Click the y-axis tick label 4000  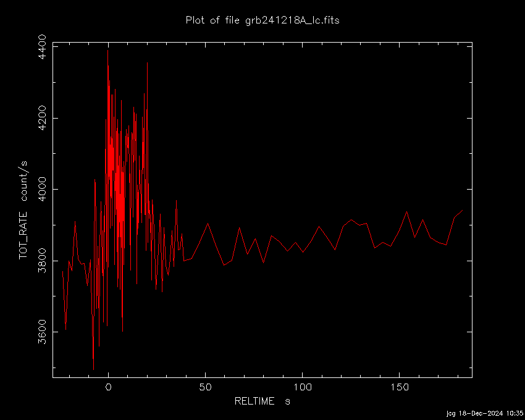pyautogui.click(x=43, y=189)
